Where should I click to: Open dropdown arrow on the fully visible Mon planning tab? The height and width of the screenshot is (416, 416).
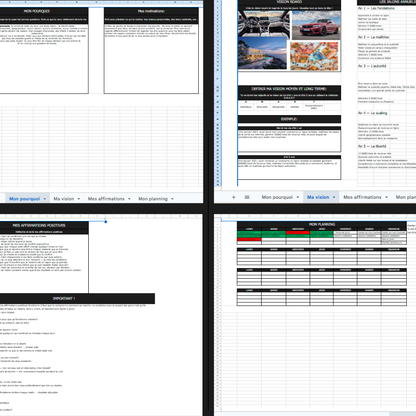(x=172, y=199)
